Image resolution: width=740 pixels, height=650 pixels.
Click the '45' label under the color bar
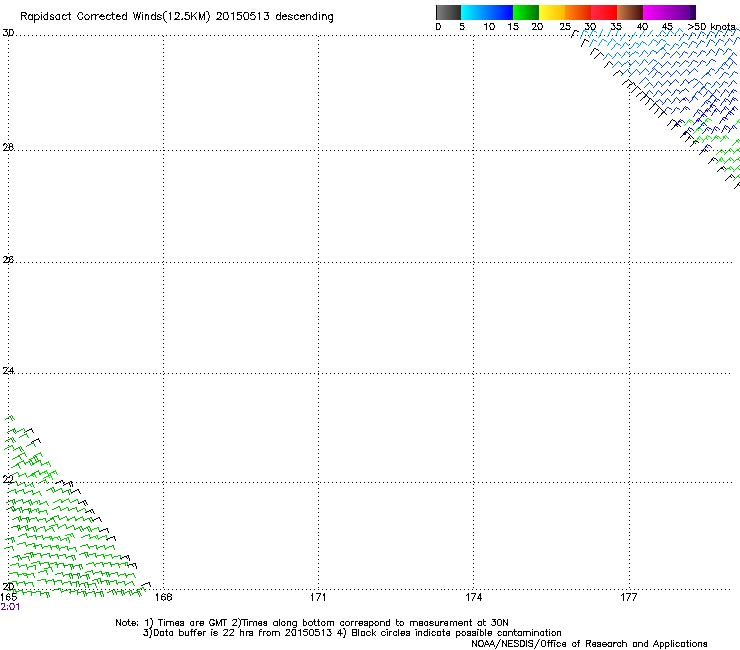pos(667,27)
